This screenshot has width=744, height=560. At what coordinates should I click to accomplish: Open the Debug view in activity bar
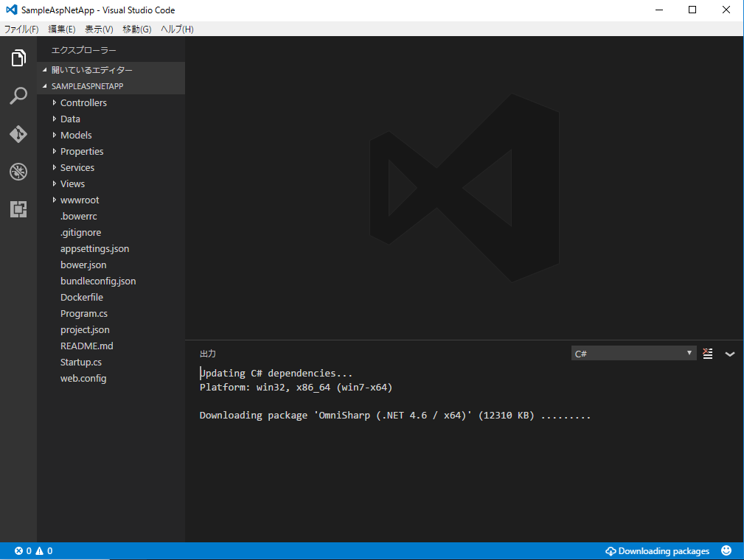coord(18,172)
